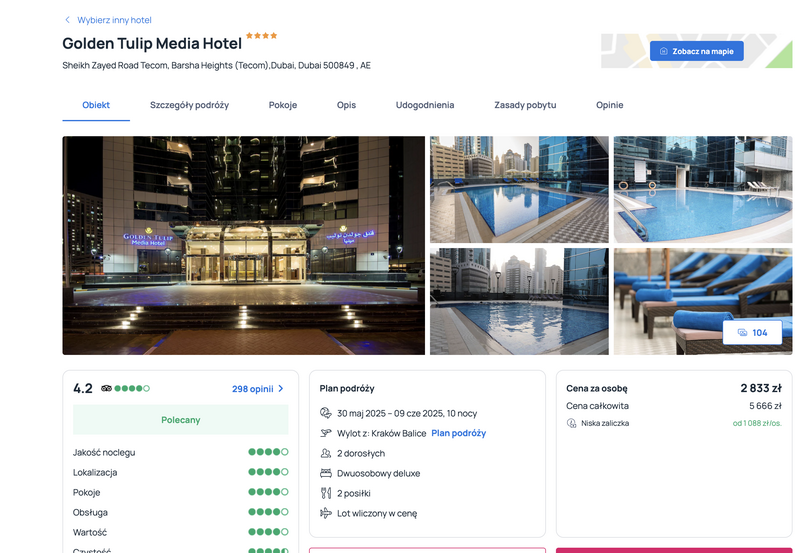
Task: Click the Zobacz na mapie button
Action: click(x=696, y=51)
